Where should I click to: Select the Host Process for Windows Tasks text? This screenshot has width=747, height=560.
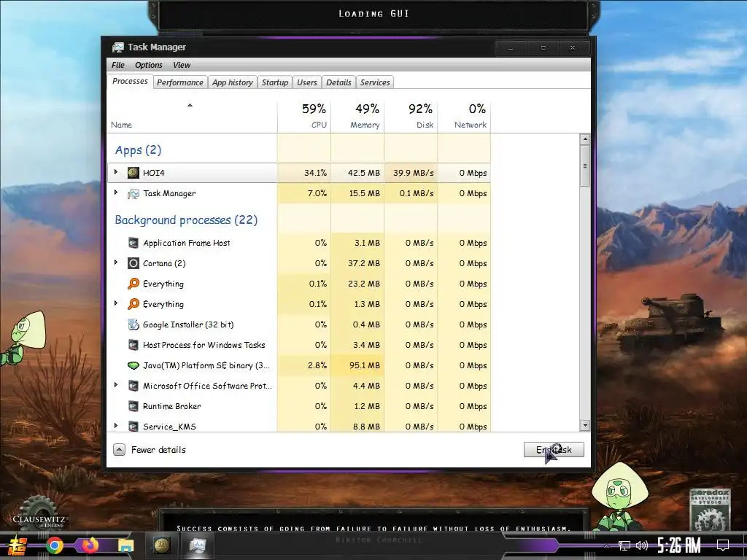tap(204, 345)
